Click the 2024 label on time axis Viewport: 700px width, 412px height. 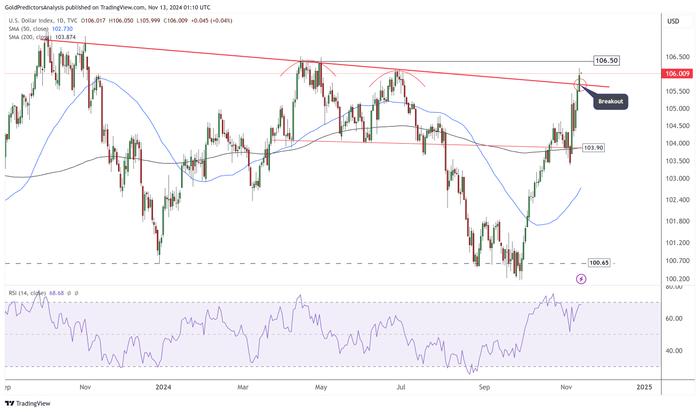click(163, 387)
